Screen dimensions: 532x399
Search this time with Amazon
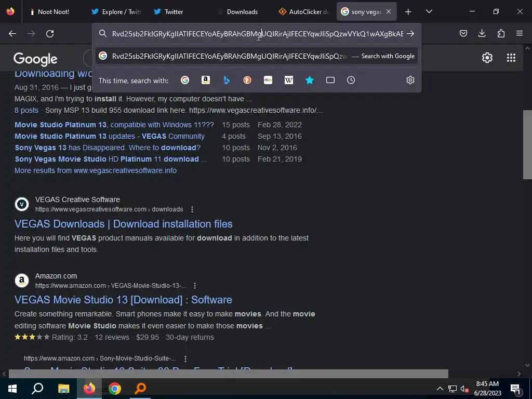(x=206, y=80)
